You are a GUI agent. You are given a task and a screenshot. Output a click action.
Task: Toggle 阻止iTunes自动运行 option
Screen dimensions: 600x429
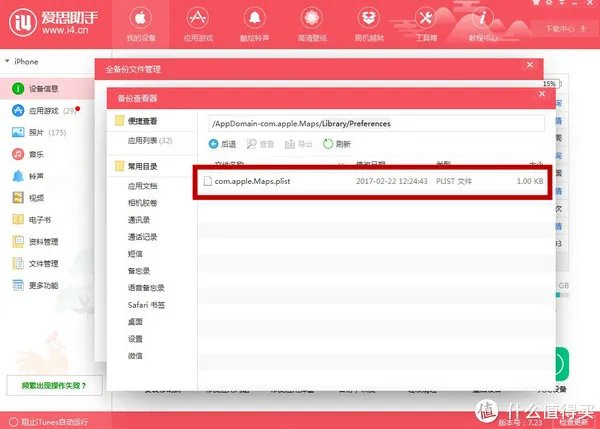pyautogui.click(x=49, y=422)
